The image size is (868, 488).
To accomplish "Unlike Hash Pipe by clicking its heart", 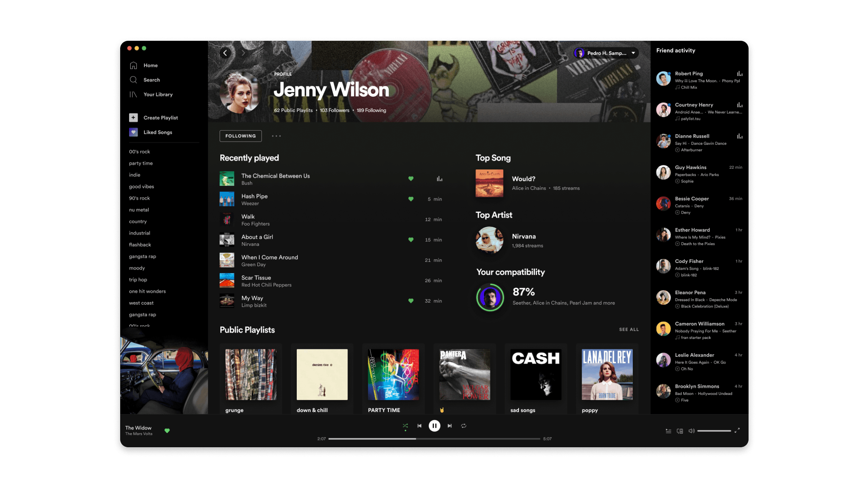I will [x=411, y=199].
